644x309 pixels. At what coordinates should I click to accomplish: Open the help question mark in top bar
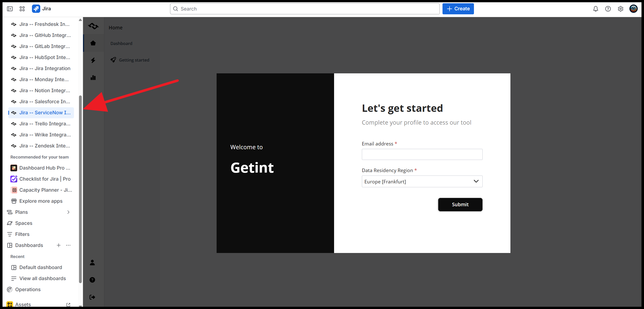(608, 9)
